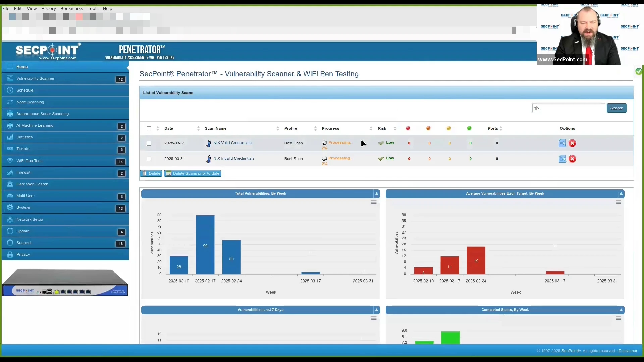Viewport: 644px width, 362px height.
Task: Sort by red high-risk column dot
Action: pos(408,128)
